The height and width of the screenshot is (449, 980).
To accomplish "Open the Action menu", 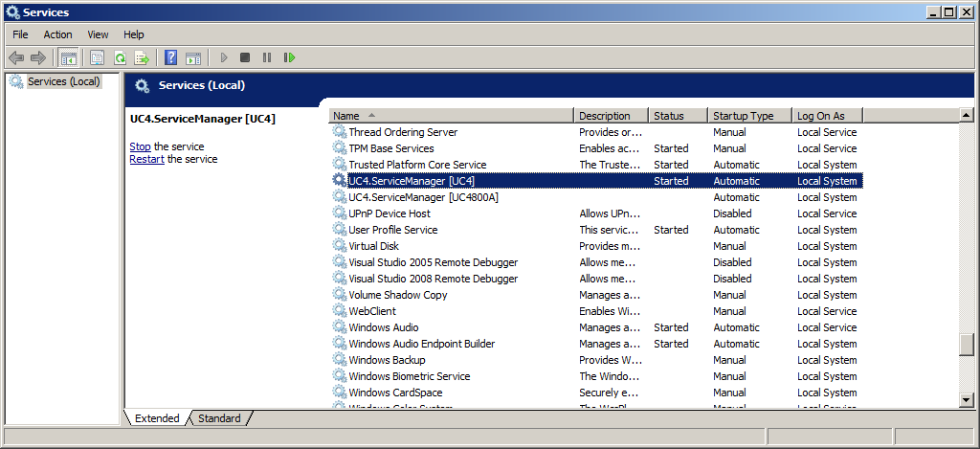I will pos(57,34).
